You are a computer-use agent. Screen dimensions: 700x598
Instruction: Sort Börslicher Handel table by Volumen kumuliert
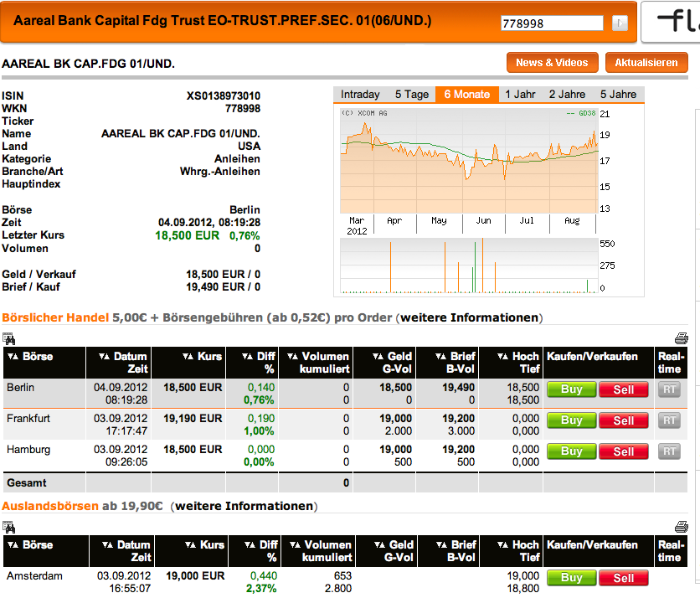tap(318, 362)
